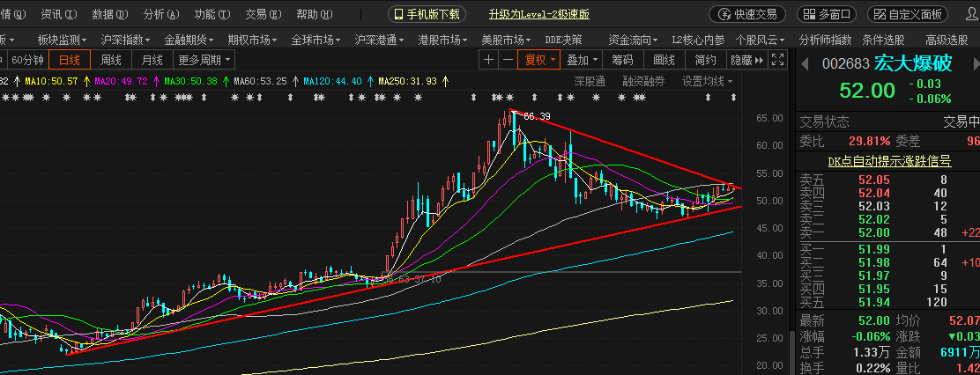Toggle the 画线 drawing tools
This screenshot has height=375, width=980.
click(x=664, y=60)
